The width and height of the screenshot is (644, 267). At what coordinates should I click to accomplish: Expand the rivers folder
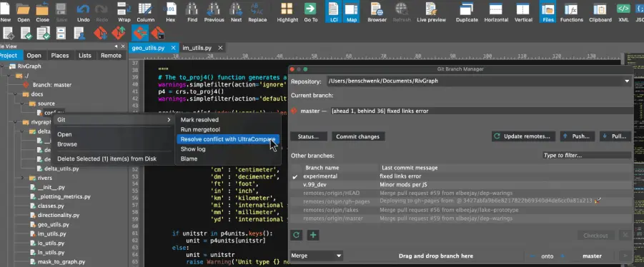click(x=23, y=178)
